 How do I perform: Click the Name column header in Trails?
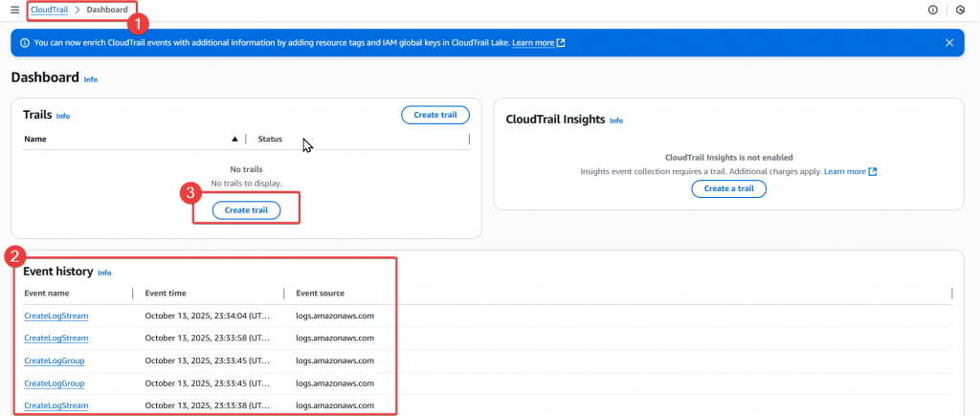35,140
